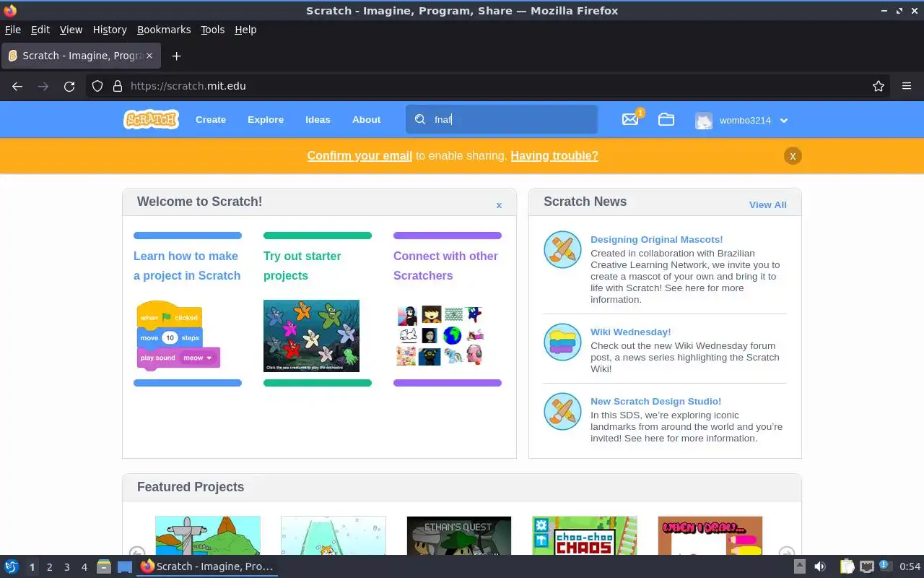Open Firefox hamburger menu
The image size is (924, 578).
pos(907,86)
